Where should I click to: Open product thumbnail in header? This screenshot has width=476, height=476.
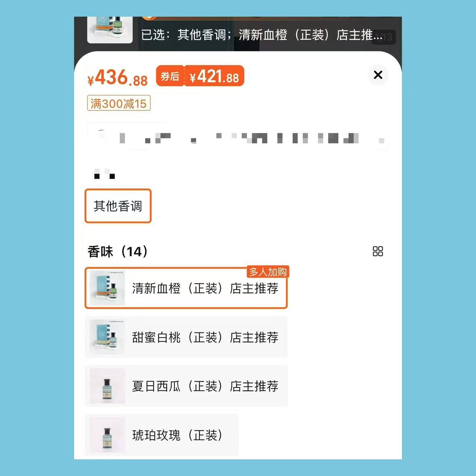coord(110,30)
